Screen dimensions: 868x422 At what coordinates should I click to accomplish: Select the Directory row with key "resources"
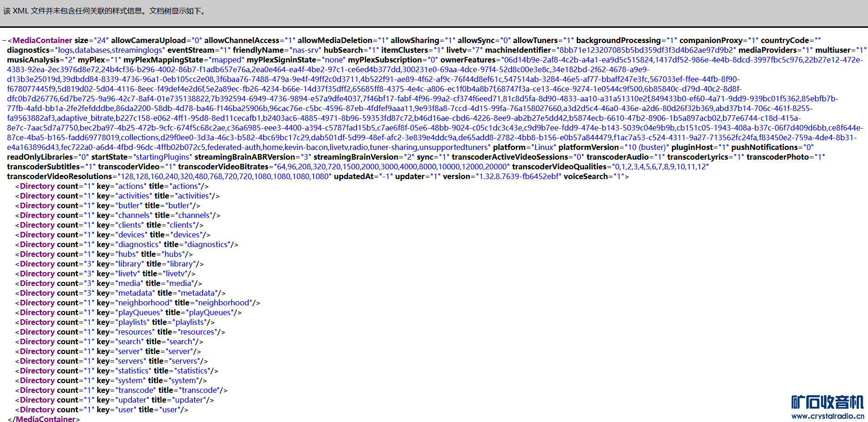120,332
